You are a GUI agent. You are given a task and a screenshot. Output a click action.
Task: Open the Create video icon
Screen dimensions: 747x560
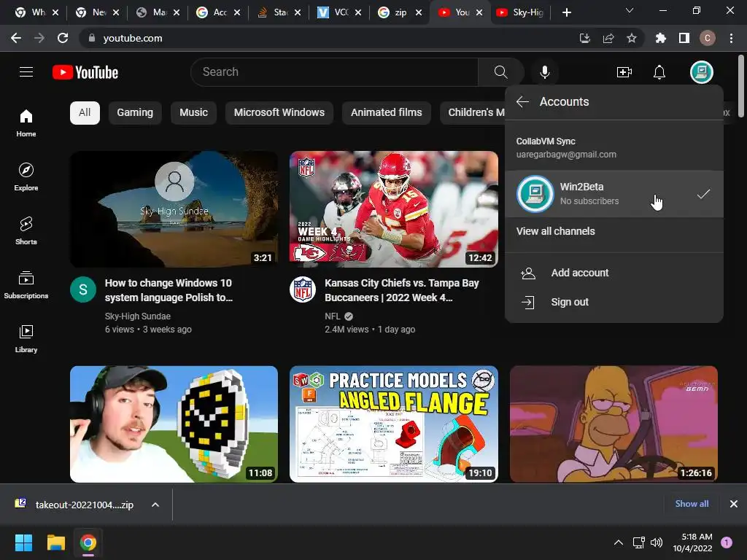tap(624, 72)
